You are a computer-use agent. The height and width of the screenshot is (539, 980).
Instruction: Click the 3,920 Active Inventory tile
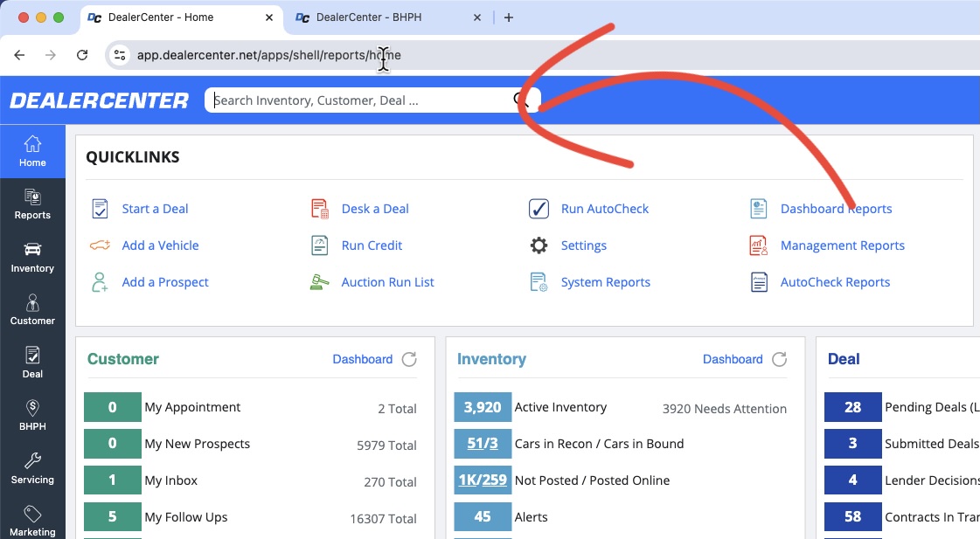pyautogui.click(x=483, y=407)
